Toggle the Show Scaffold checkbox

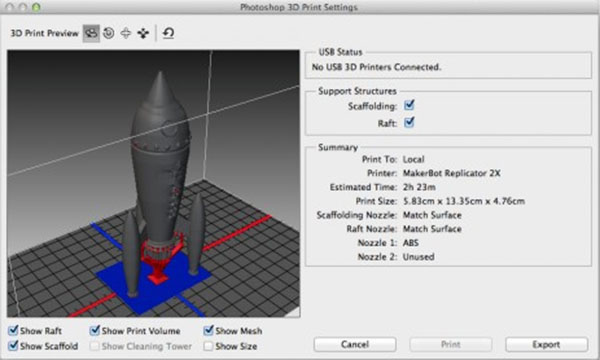pyautogui.click(x=13, y=345)
